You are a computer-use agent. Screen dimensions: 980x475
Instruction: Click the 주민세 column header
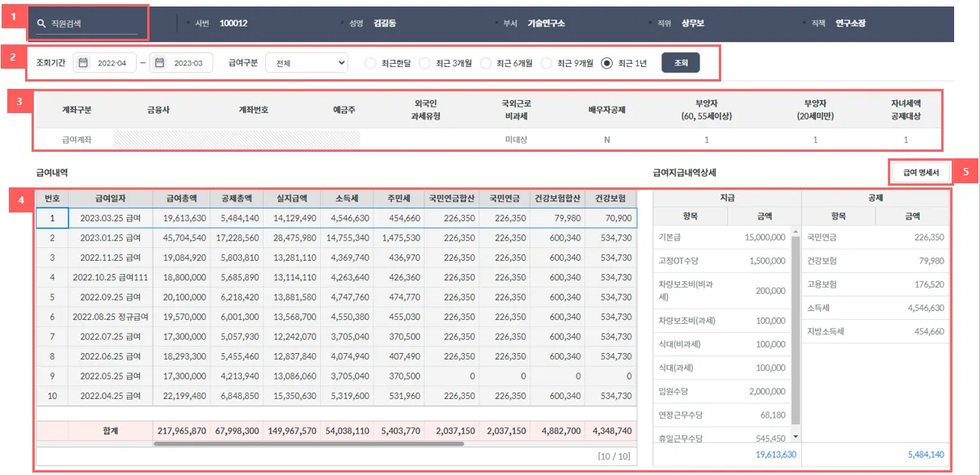399,198
